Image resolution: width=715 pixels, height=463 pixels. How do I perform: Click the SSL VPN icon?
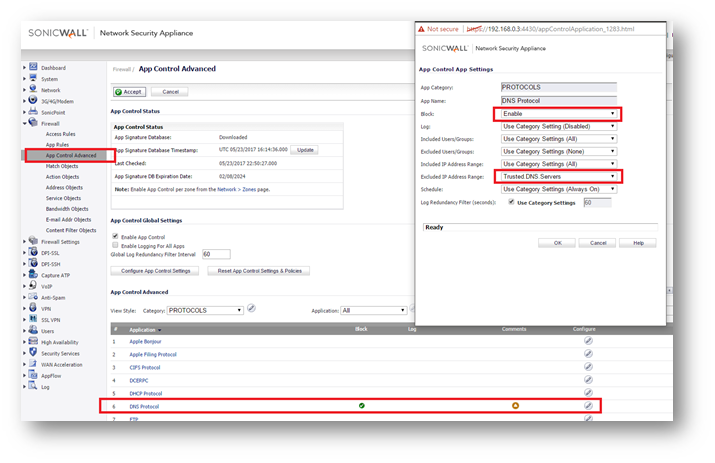[x=33, y=318]
